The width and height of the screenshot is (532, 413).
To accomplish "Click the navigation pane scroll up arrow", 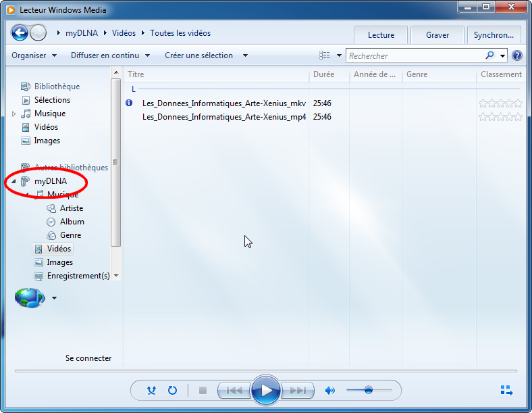I will click(x=116, y=72).
